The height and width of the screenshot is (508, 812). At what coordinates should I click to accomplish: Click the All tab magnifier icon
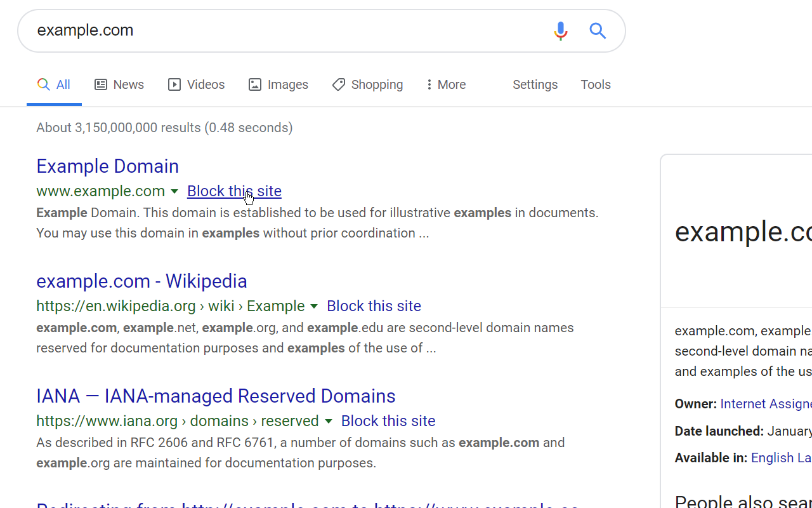[43, 84]
